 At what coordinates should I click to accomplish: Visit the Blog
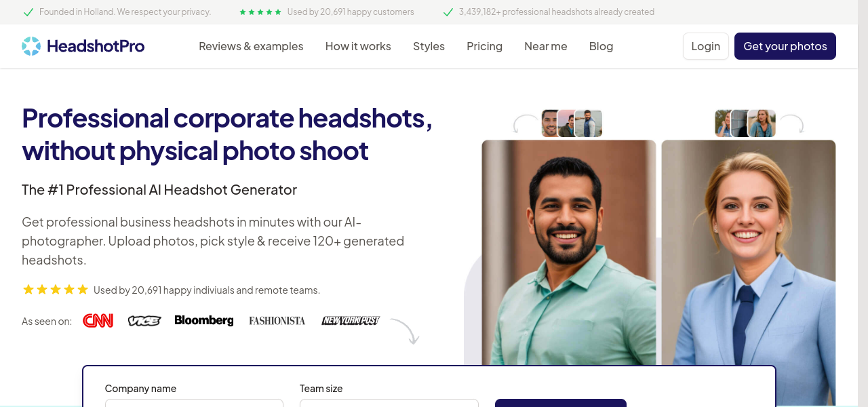click(601, 46)
